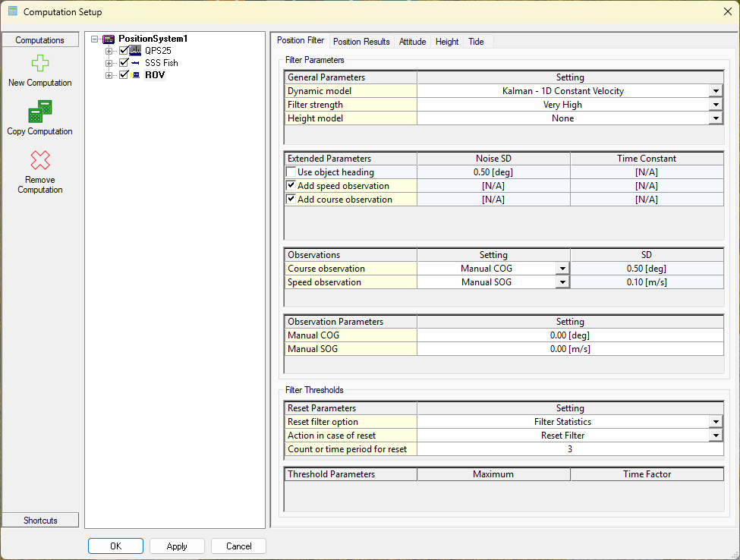
Task: Open the Shortcuts panel bar
Action: click(40, 520)
